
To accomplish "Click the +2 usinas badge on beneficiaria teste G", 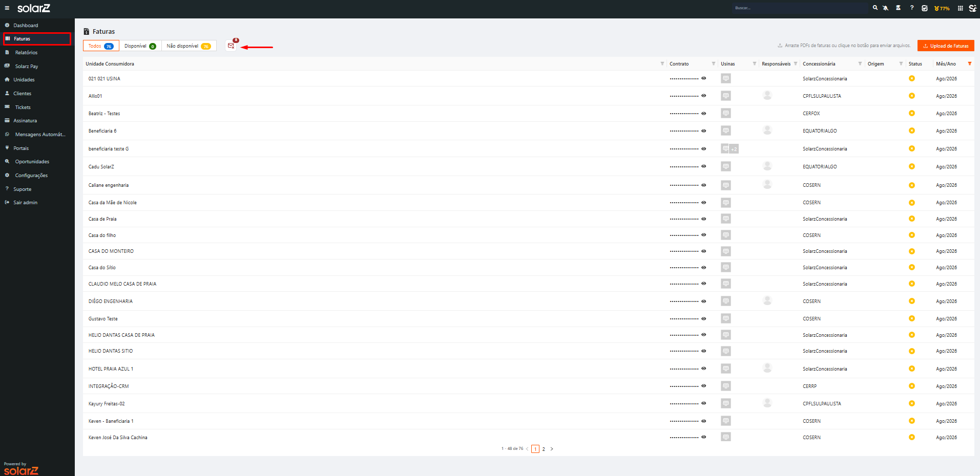I will coord(734,149).
